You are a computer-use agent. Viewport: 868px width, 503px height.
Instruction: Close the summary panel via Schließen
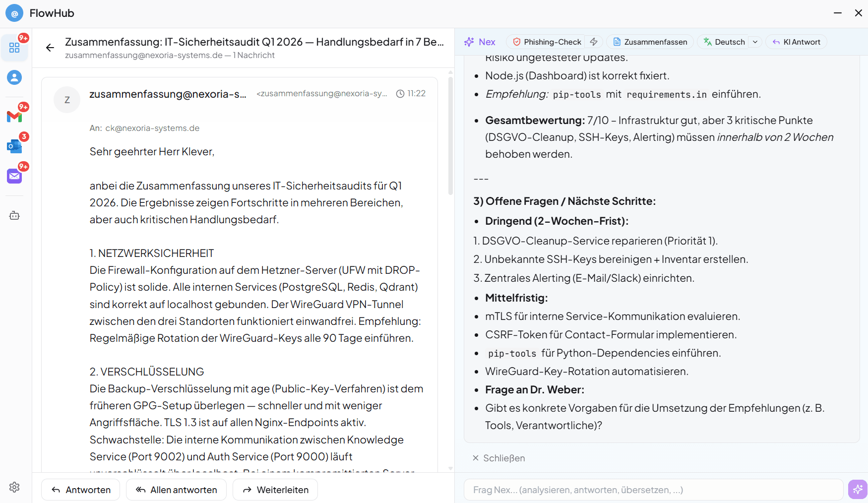tap(498, 458)
